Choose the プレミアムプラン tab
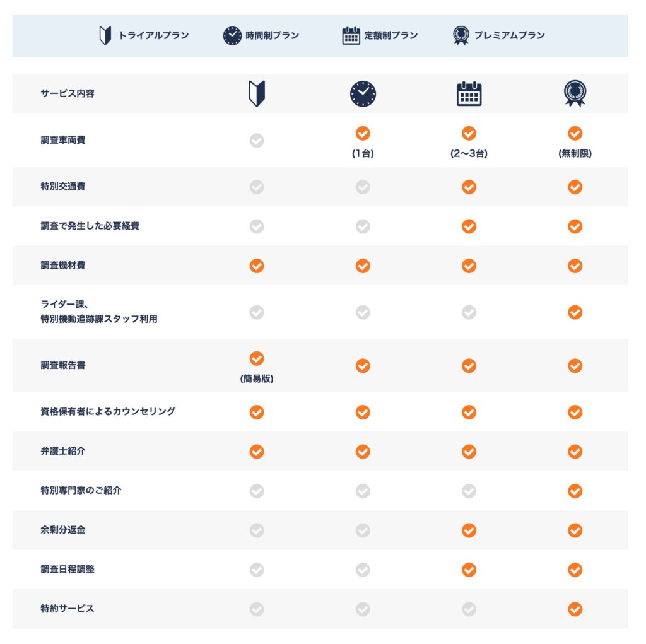The height and width of the screenshot is (644, 646). [x=508, y=36]
